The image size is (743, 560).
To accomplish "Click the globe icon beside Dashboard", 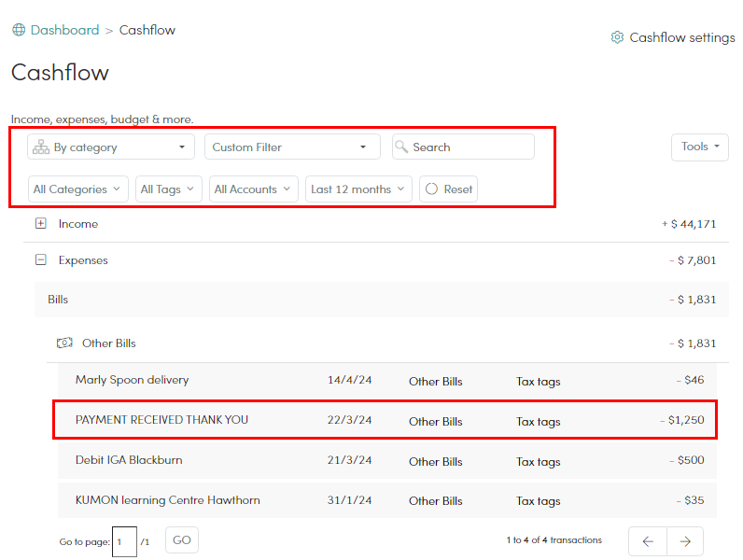I will [19, 30].
